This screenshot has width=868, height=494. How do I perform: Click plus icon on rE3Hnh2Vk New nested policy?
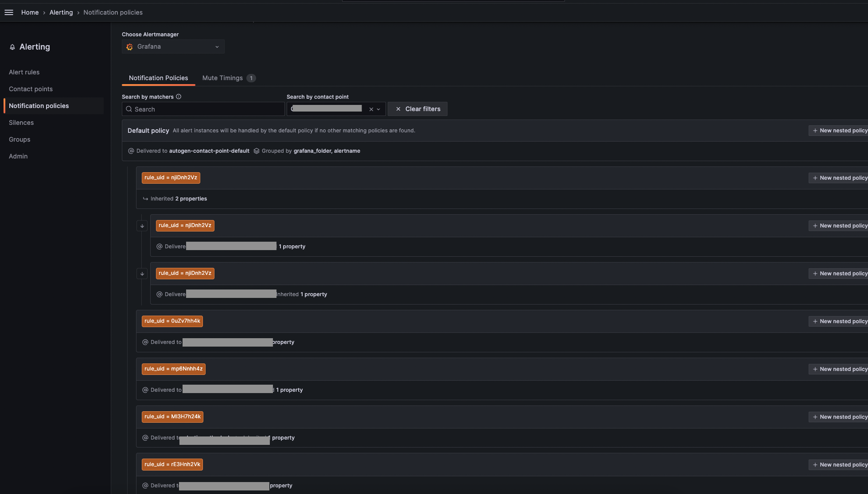click(x=815, y=464)
